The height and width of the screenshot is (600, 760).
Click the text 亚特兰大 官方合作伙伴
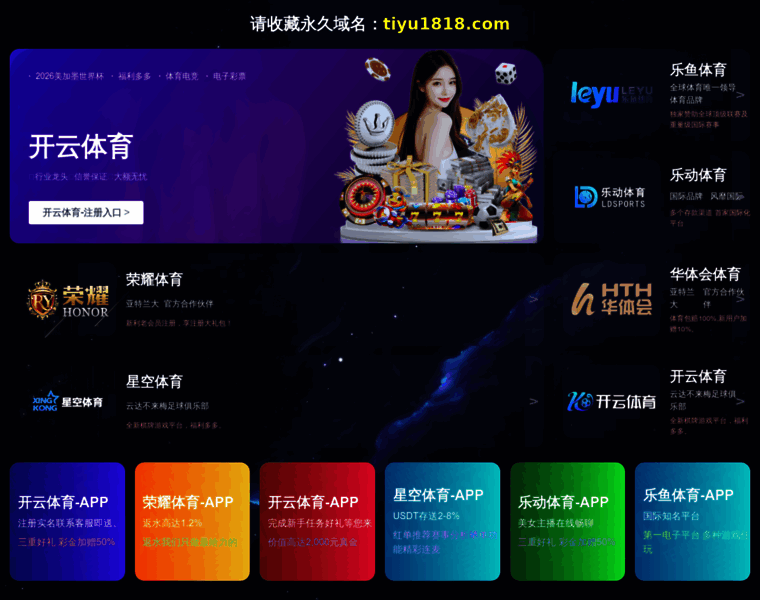170,304
